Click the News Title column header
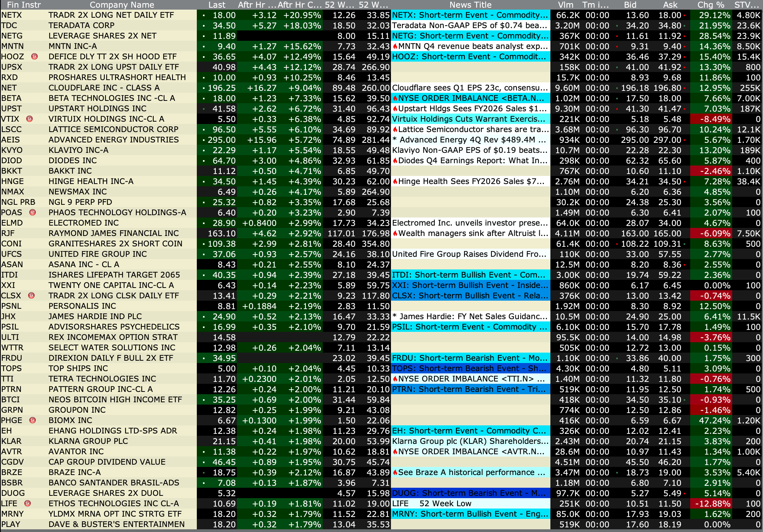 coord(470,5)
